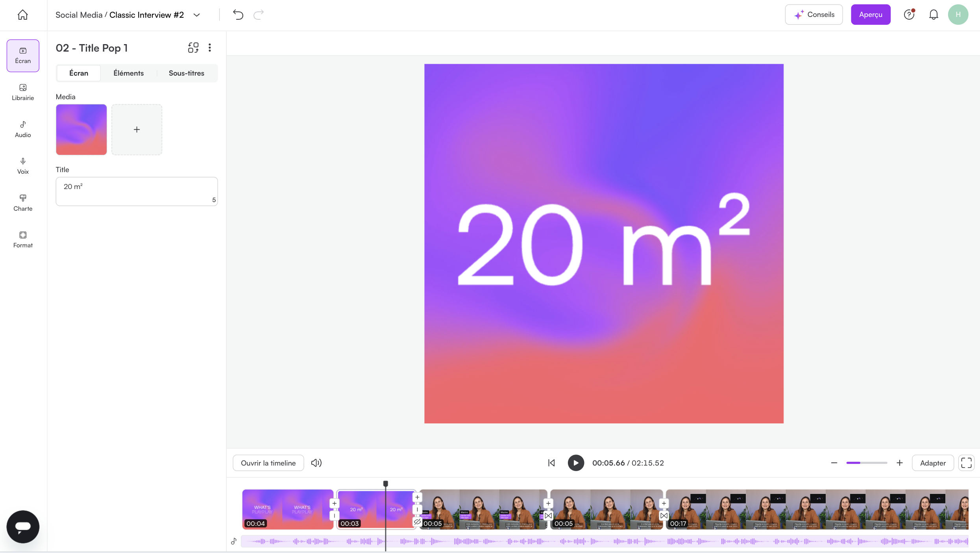Click the music note audio track icon
Screen dimensions: 980x553
[x=234, y=541]
